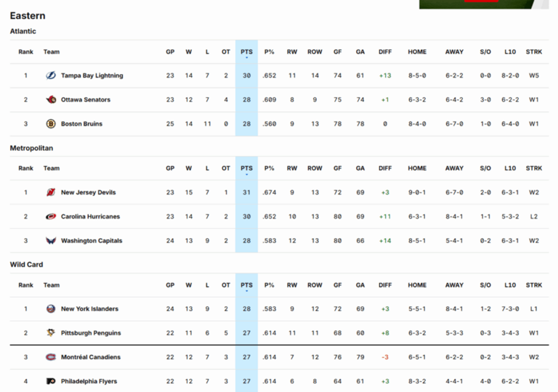Viewport: 558px width, 392px height.
Task: Sort Wild Card table by OT column
Action: point(226,285)
